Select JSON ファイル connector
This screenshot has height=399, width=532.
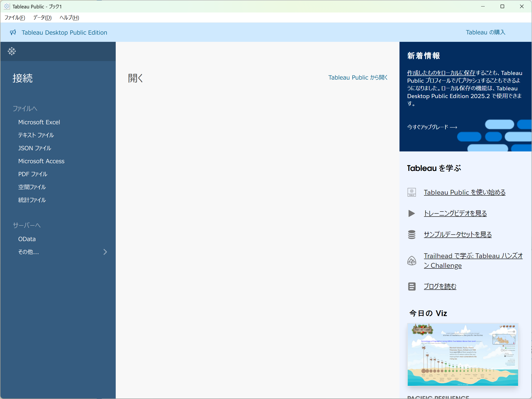pos(35,148)
